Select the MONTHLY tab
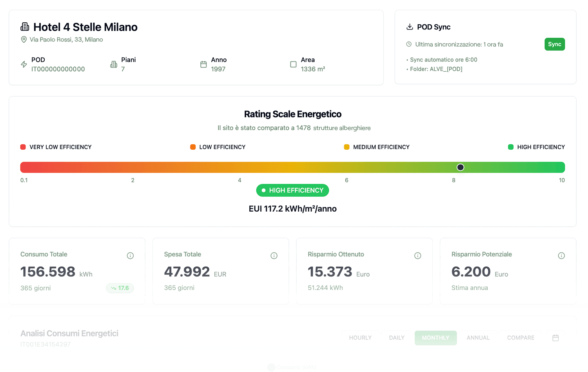The height and width of the screenshot is (372, 588). [x=436, y=338]
